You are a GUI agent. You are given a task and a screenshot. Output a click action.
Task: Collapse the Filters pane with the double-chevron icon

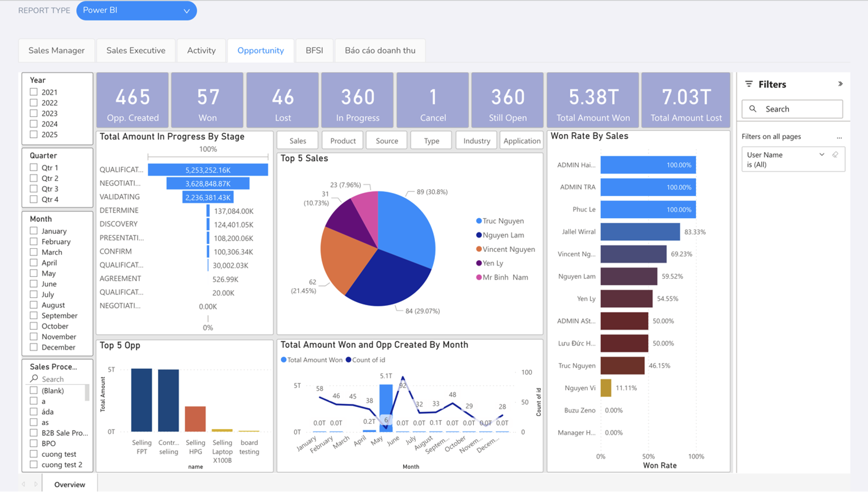click(840, 84)
